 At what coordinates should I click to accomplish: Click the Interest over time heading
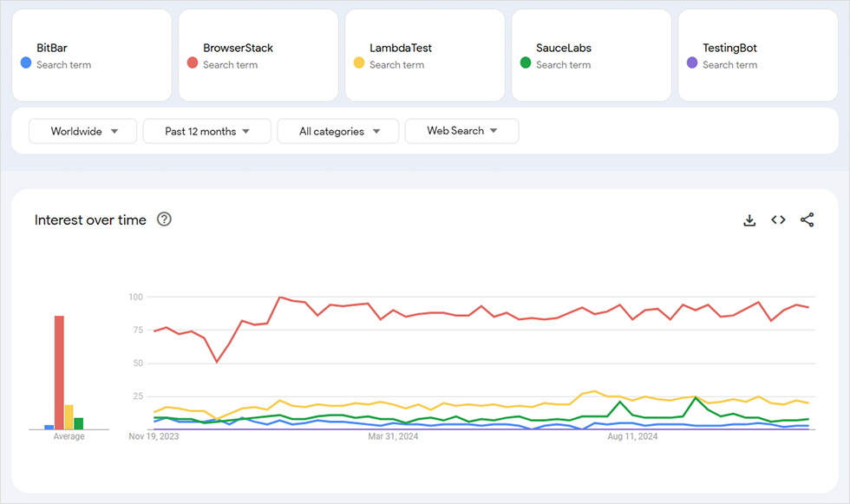(x=90, y=220)
